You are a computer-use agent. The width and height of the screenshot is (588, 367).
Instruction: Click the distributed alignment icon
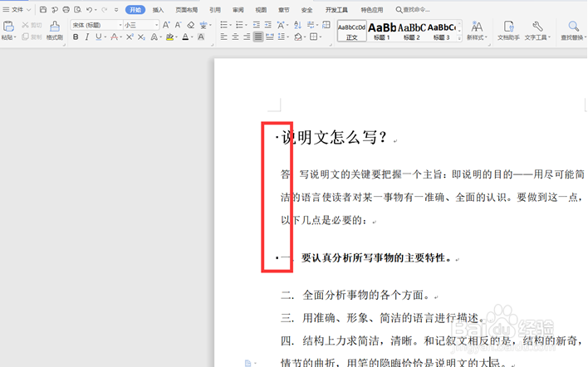270,37
